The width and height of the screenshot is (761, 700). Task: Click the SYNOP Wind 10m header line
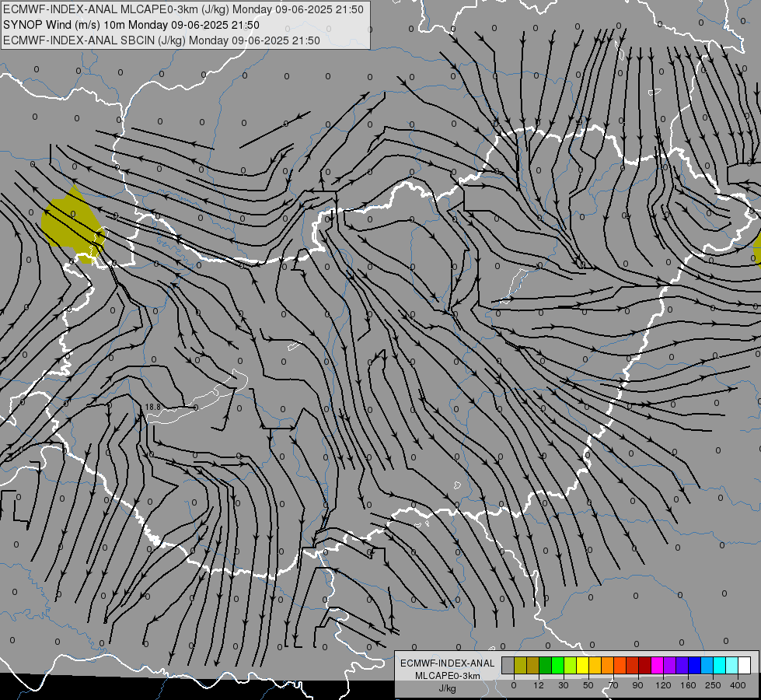(x=131, y=25)
